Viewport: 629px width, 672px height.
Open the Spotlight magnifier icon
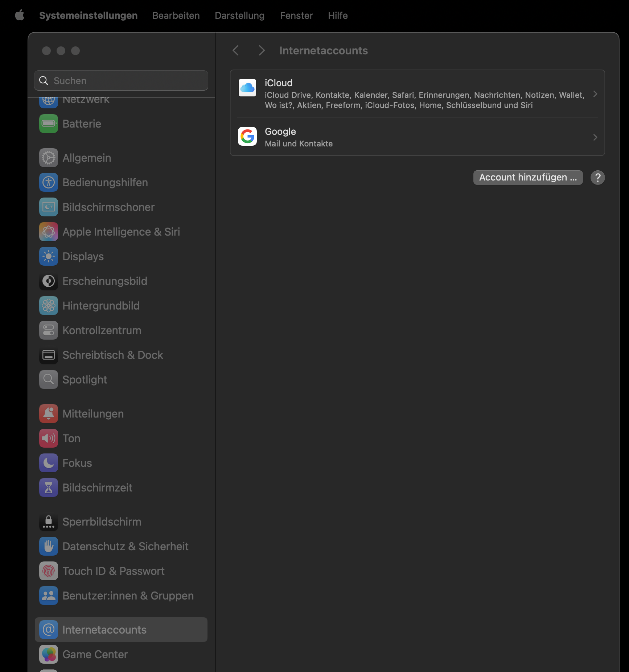pyautogui.click(x=49, y=379)
